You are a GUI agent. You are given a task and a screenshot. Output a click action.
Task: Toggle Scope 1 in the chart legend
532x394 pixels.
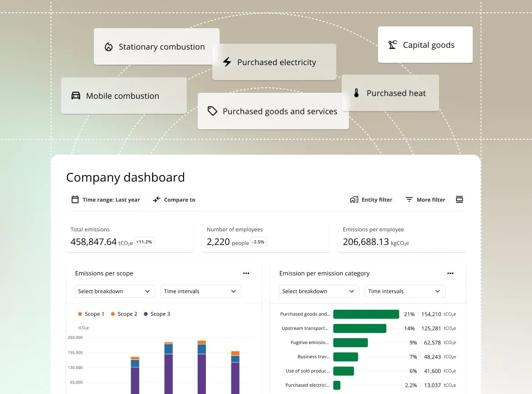coord(92,314)
